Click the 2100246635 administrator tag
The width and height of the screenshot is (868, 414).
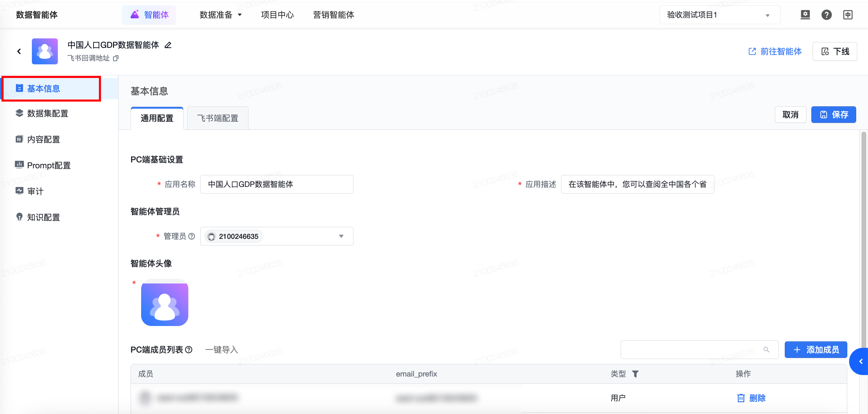(233, 236)
